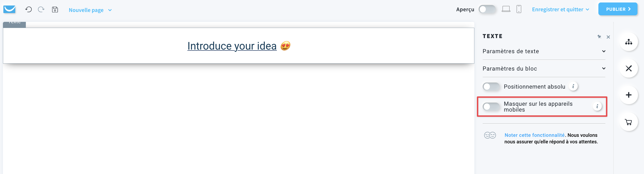Image resolution: width=644 pixels, height=174 pixels.
Task: Switch to mobile phone view icon
Action: click(x=519, y=9)
